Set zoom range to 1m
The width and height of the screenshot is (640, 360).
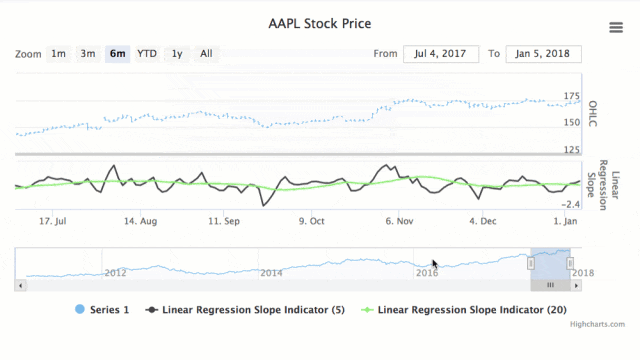pos(58,54)
